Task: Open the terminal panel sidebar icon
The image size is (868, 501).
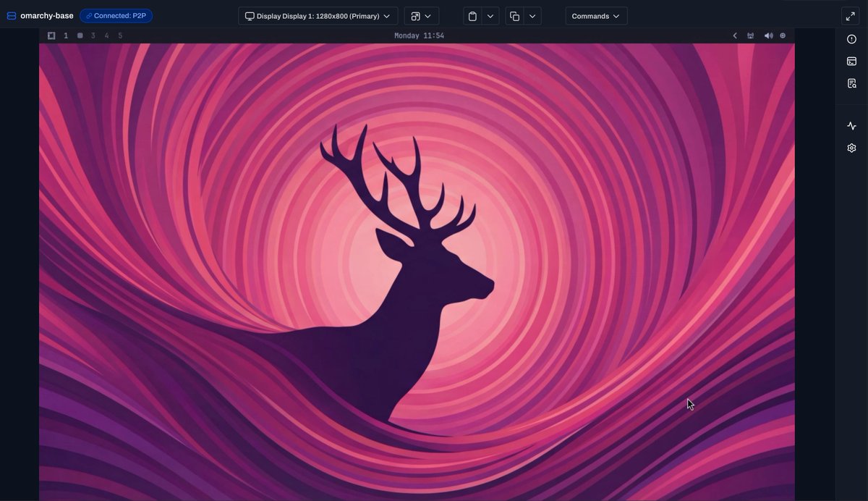Action: pyautogui.click(x=851, y=61)
